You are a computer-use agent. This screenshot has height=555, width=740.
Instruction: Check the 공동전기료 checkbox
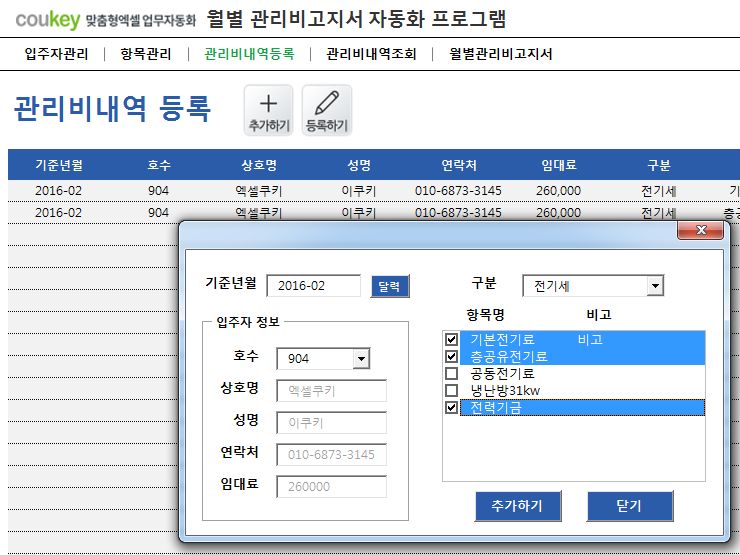pyautogui.click(x=451, y=373)
